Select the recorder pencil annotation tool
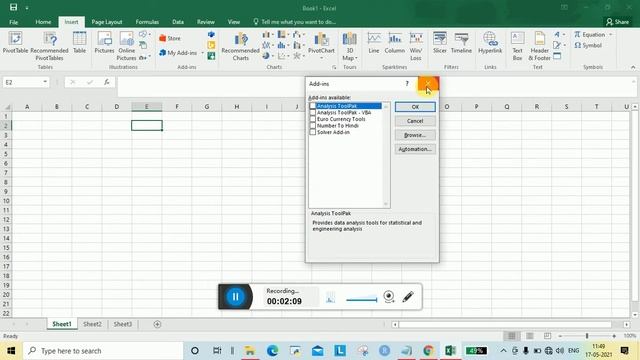This screenshot has height=360, width=640. (x=408, y=297)
